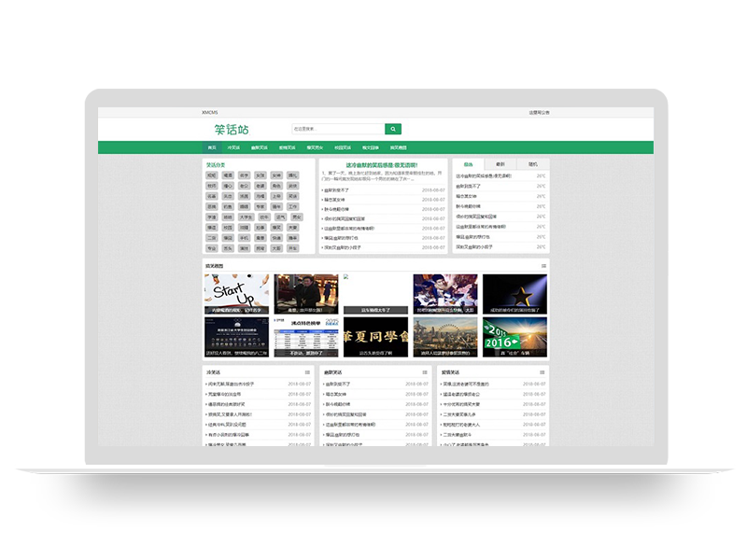Click the list icon beside 幽默笑话 section header
747x560 pixels.
tap(424, 371)
